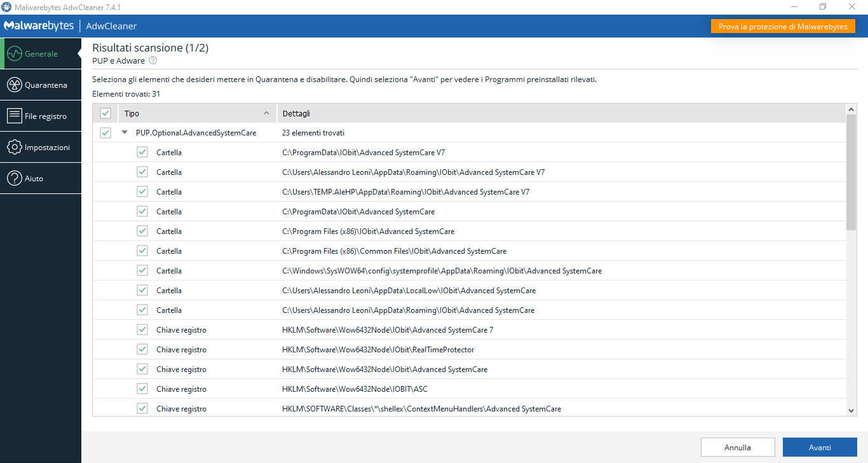
Task: Click help icon next to PUP e Adware
Action: pos(153,61)
